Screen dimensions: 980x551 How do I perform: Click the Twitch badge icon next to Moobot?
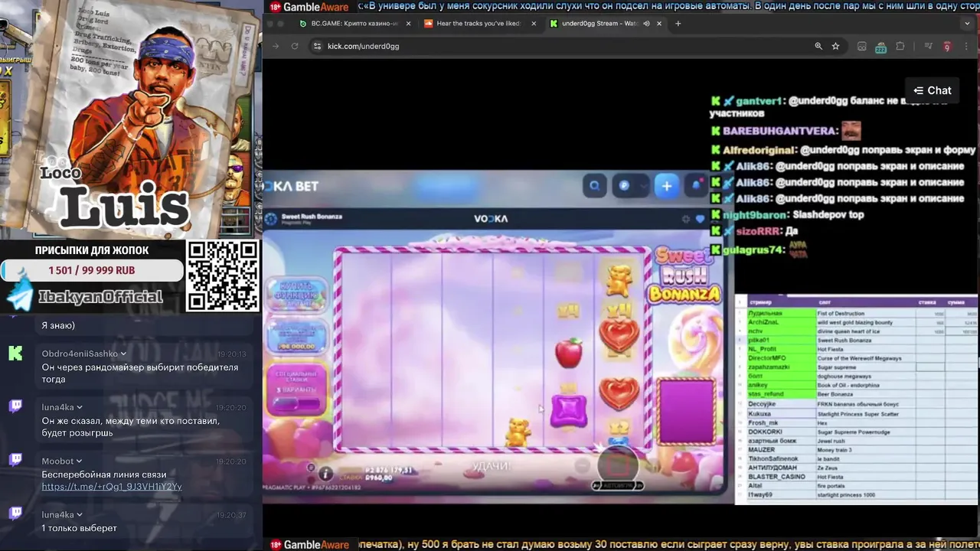tap(15, 460)
